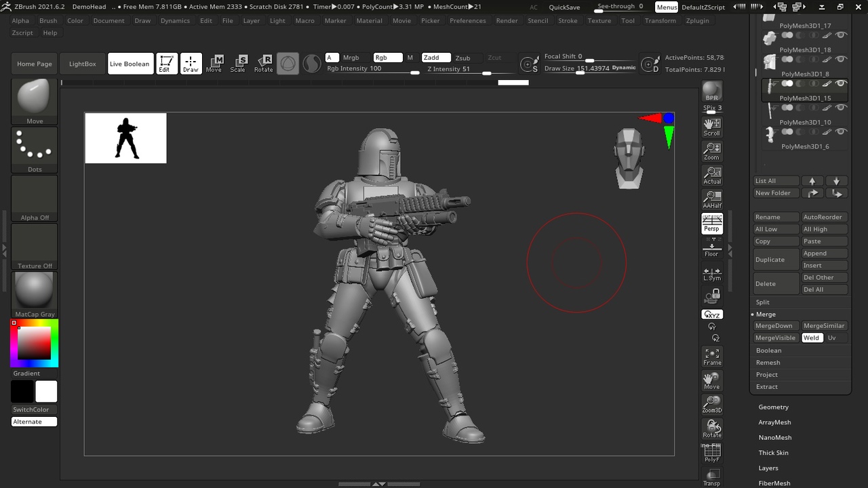
Task: Activate the Rotate transform tool in top shelf
Action: [263, 64]
